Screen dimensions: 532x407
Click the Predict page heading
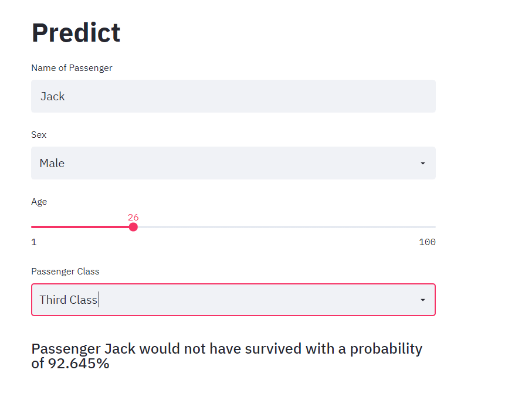tap(76, 33)
